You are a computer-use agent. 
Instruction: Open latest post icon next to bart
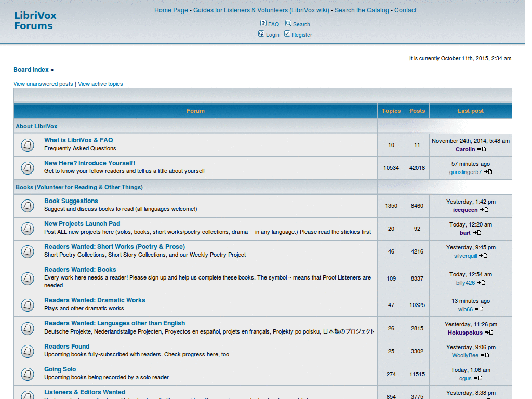pos(477,232)
